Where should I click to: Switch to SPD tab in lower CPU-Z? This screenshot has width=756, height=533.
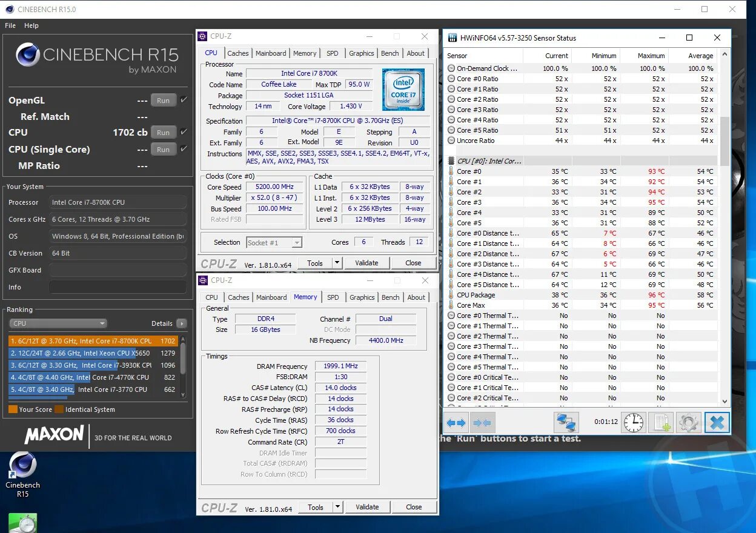click(333, 297)
